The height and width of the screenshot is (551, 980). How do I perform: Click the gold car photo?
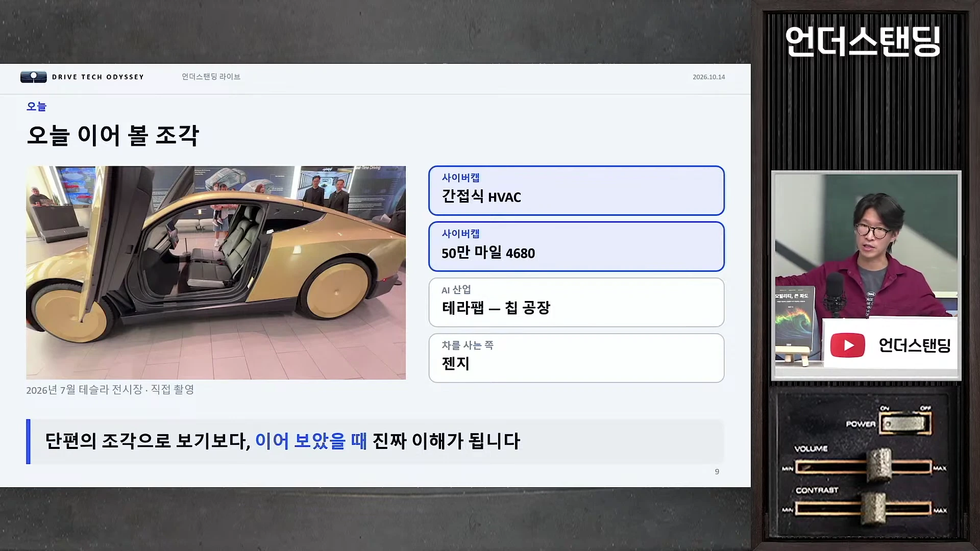[216, 272]
